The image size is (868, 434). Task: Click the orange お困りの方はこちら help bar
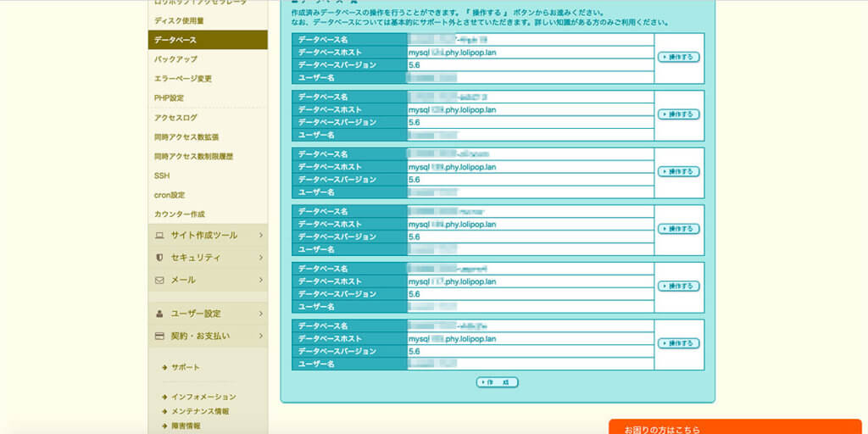tap(734, 427)
